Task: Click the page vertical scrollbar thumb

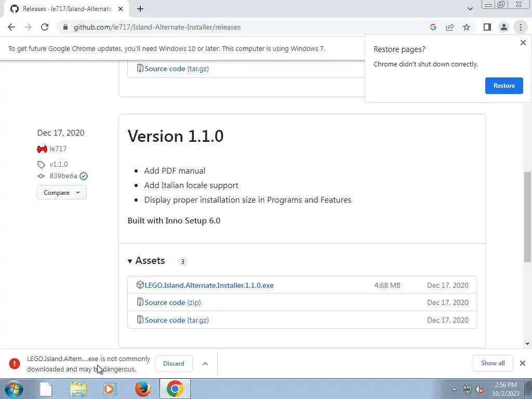Action: pyautogui.click(x=527, y=217)
